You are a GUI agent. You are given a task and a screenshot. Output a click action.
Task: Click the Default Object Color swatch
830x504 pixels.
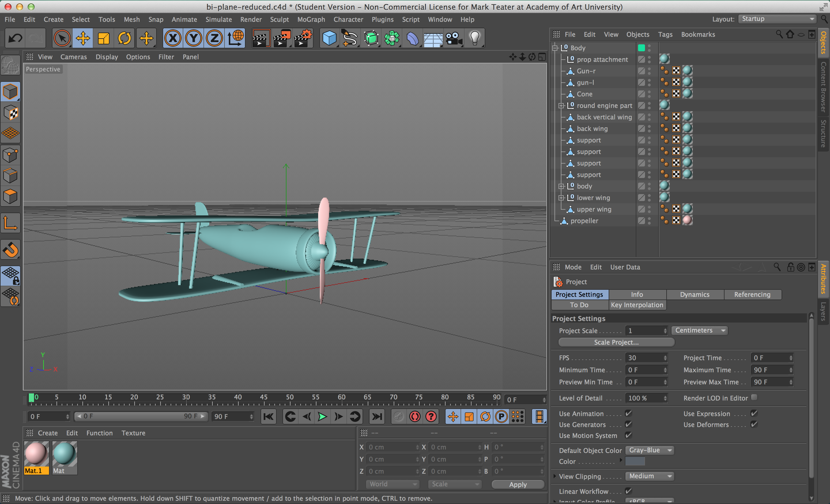pos(635,461)
